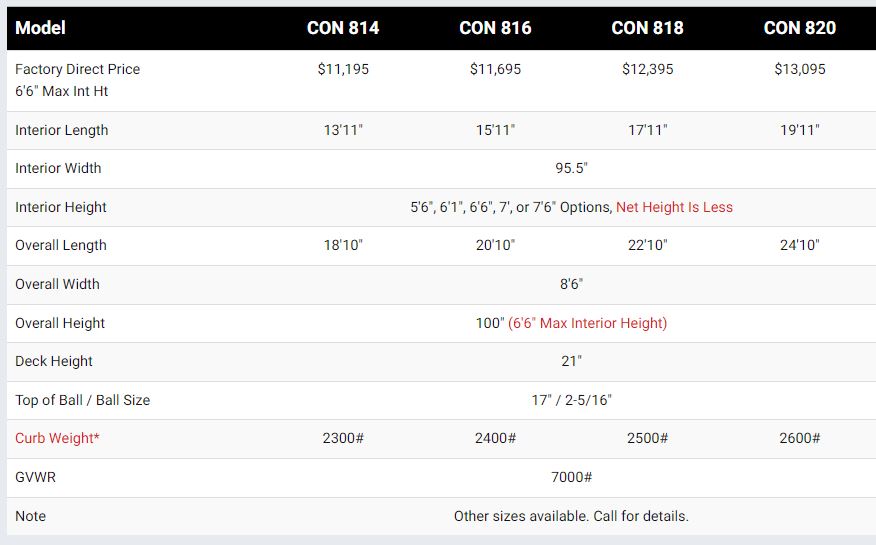Click the red "6'6" Max Interior Height" note
The height and width of the screenshot is (545, 876).
587,323
